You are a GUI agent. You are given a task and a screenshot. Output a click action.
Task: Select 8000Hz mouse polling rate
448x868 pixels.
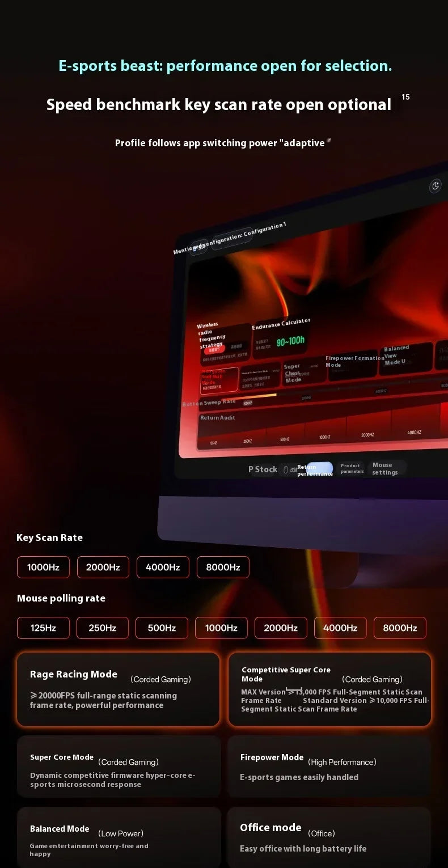coord(400,628)
